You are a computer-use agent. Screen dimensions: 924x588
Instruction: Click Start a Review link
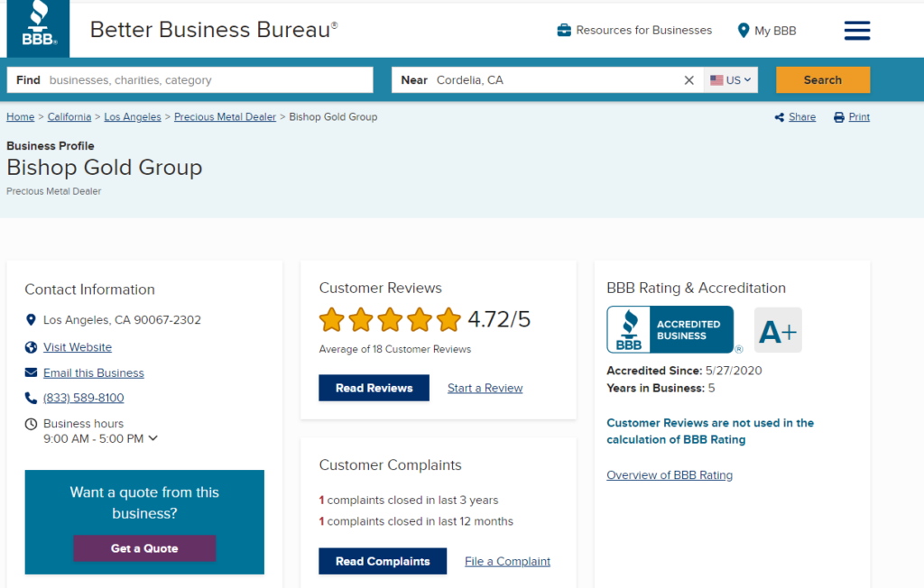[x=485, y=388]
